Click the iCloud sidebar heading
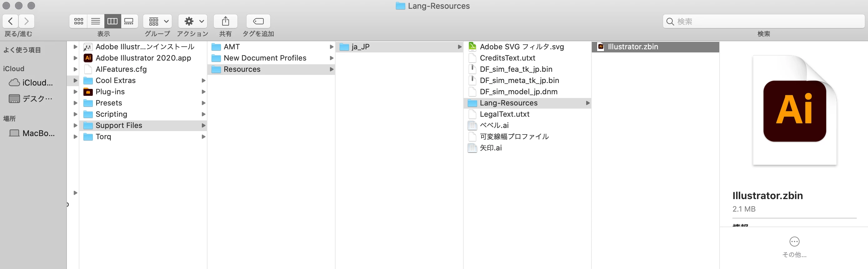868x269 pixels. coord(14,69)
